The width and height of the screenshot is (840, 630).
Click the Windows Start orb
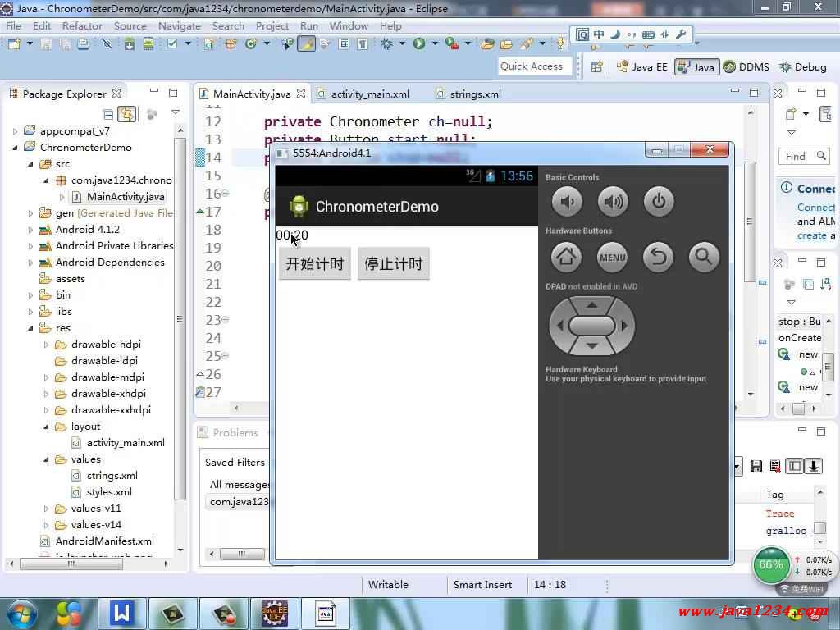pos(21,614)
